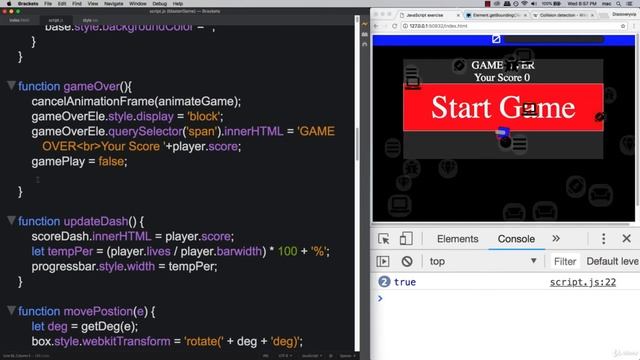Screen dimensions: 640x360
Task: Click the score icon in the blue bar
Action: tap(496, 39)
